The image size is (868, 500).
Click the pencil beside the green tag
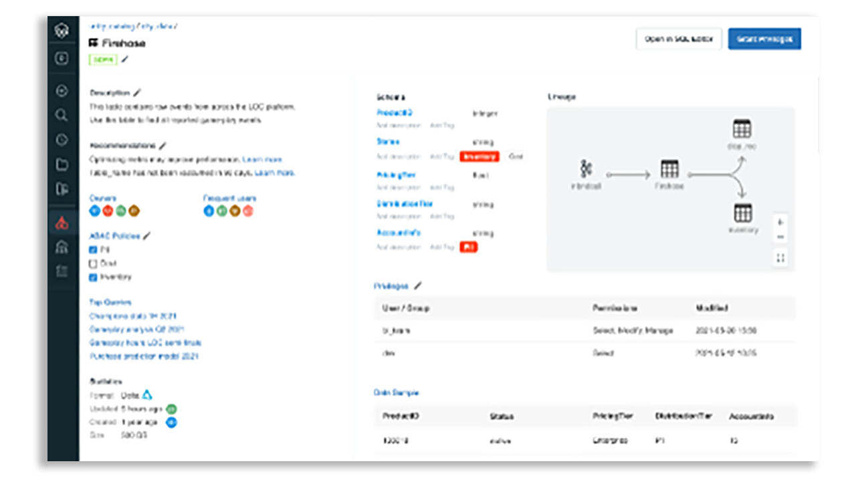point(125,59)
